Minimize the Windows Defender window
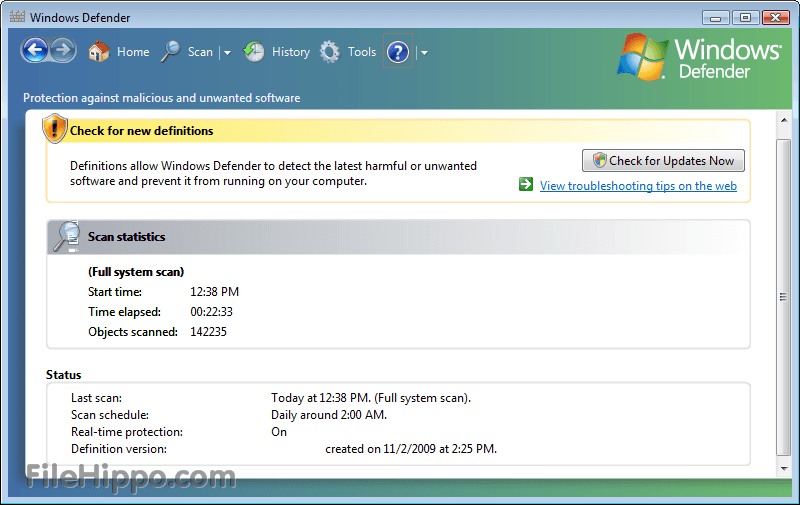This screenshot has height=505, width=800. pos(715,18)
